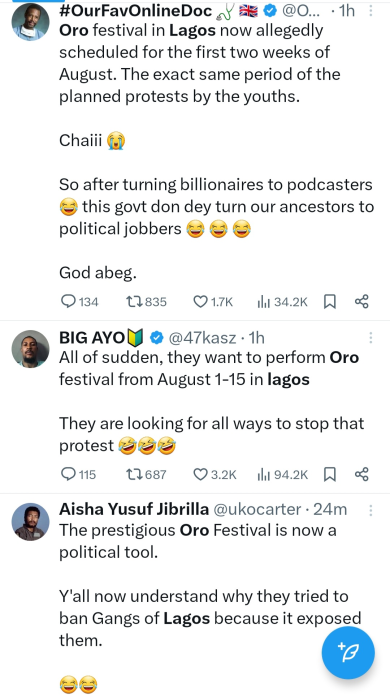Bookmark BIG AYO's tweet
Screen dimensions: 390x700
click(329, 474)
